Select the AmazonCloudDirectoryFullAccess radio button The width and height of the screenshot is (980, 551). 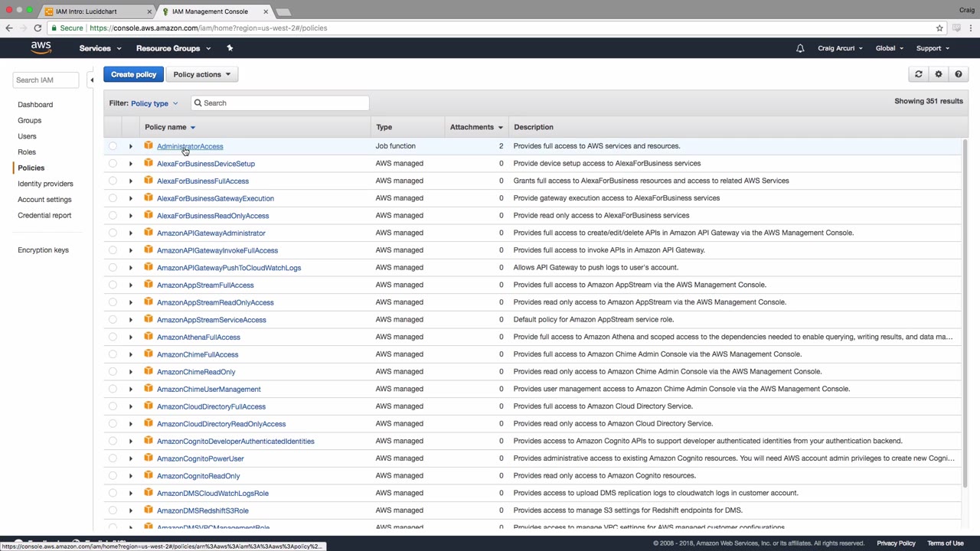click(x=113, y=406)
